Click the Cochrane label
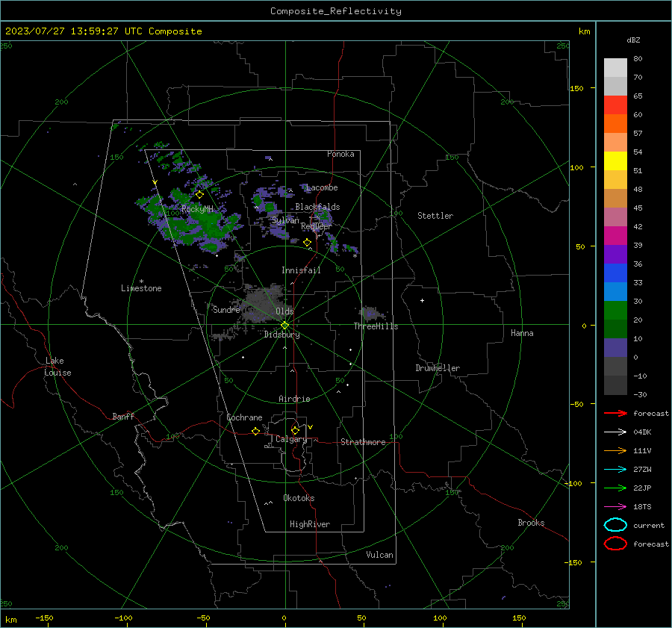The width and height of the screenshot is (672, 628). [244, 417]
